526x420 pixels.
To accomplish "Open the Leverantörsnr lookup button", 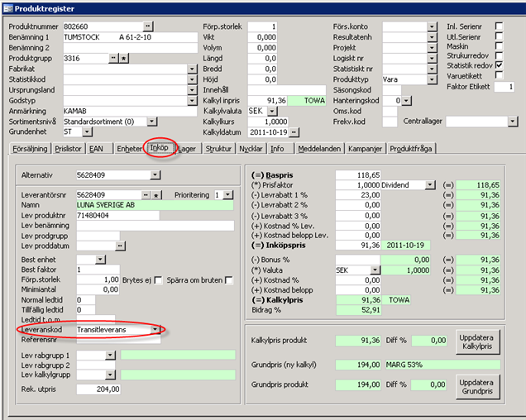I will (146, 194).
